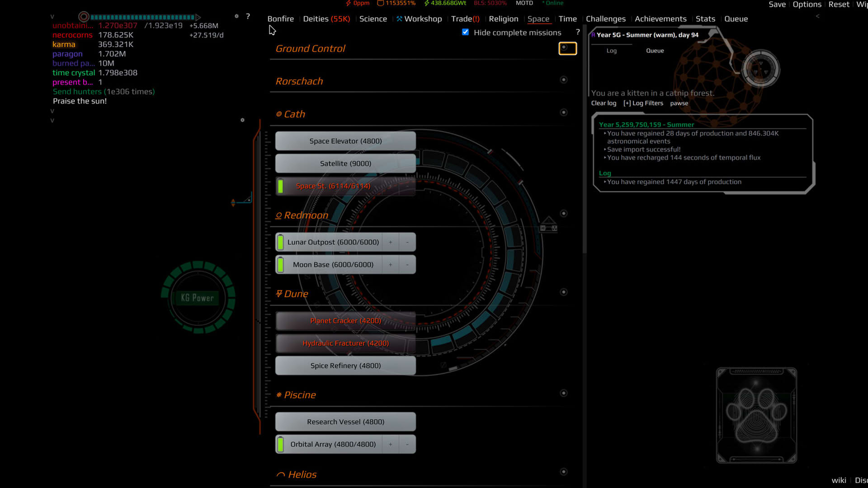Collapse the Dune section circle toggle

tap(563, 292)
